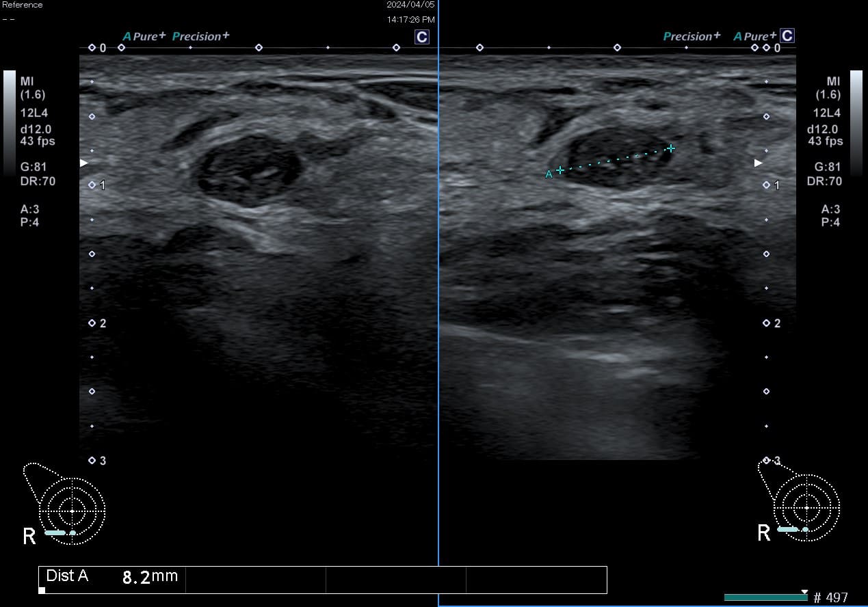Screen dimensions: 868x607
Task: Click the frame number # 497
Action: tap(830, 598)
